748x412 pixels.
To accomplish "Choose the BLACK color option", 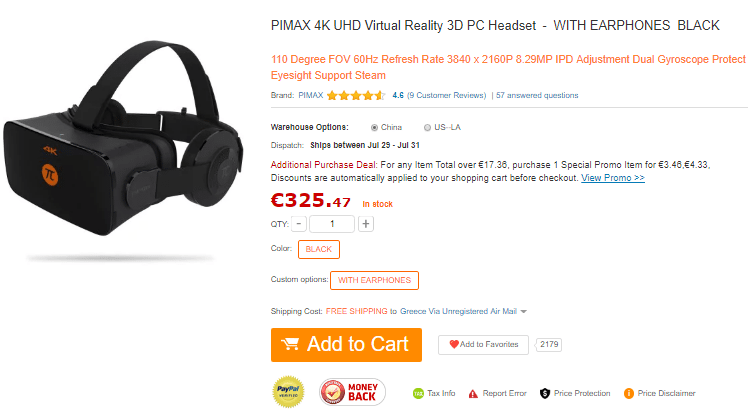I will 319,249.
